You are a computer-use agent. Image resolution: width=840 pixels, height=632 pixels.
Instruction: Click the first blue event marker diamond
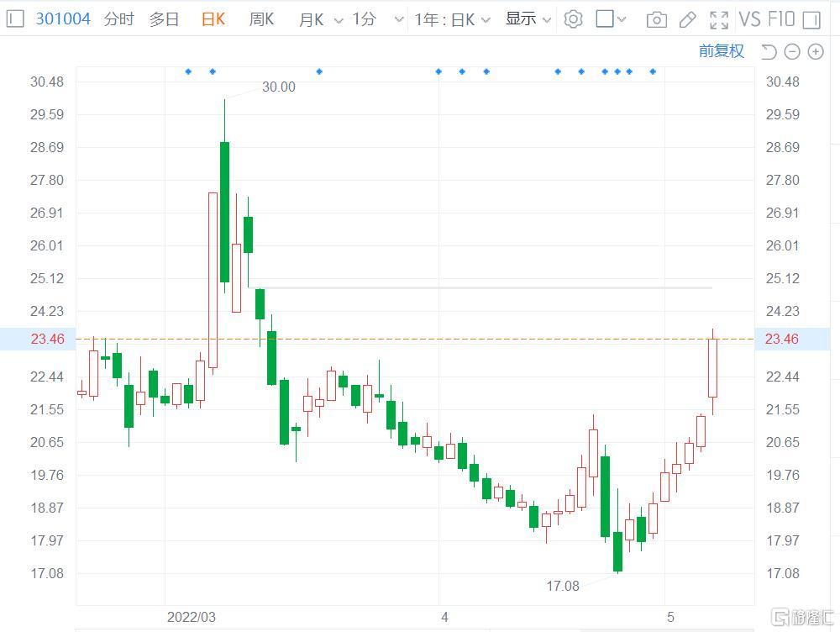[x=188, y=71]
